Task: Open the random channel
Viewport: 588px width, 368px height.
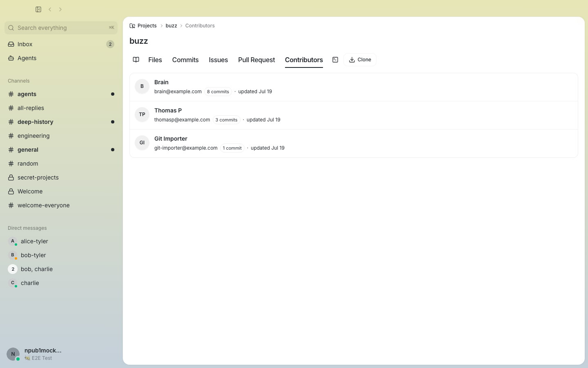Action: pyautogui.click(x=61, y=164)
